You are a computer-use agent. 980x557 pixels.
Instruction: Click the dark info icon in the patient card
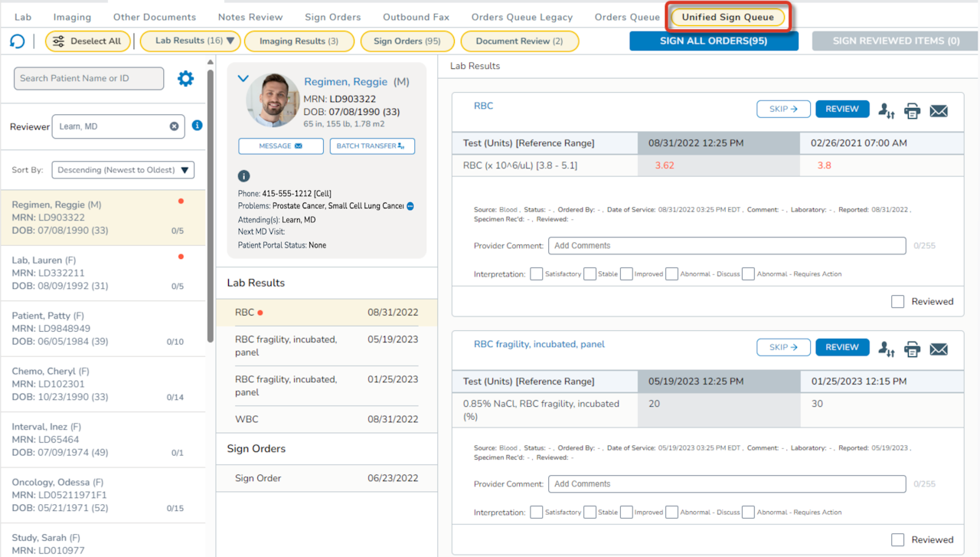click(x=244, y=176)
